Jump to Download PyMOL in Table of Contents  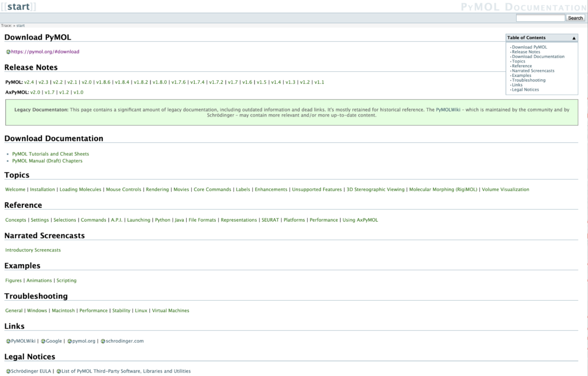click(529, 47)
